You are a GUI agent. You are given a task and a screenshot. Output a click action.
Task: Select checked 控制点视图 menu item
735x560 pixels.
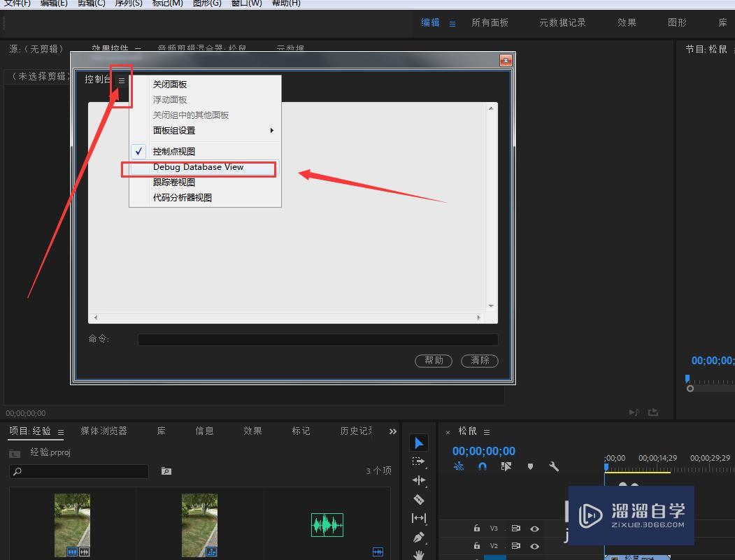(205, 152)
